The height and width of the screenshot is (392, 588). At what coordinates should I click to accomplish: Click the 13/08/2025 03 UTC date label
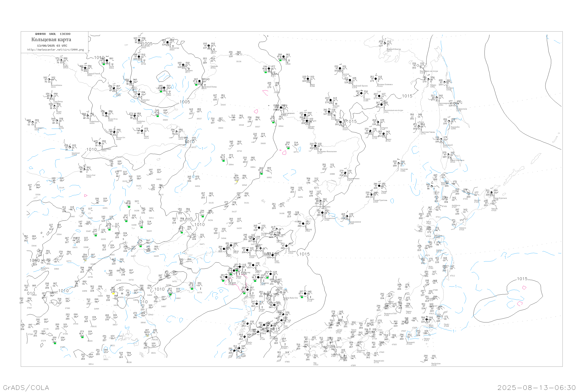coord(52,46)
